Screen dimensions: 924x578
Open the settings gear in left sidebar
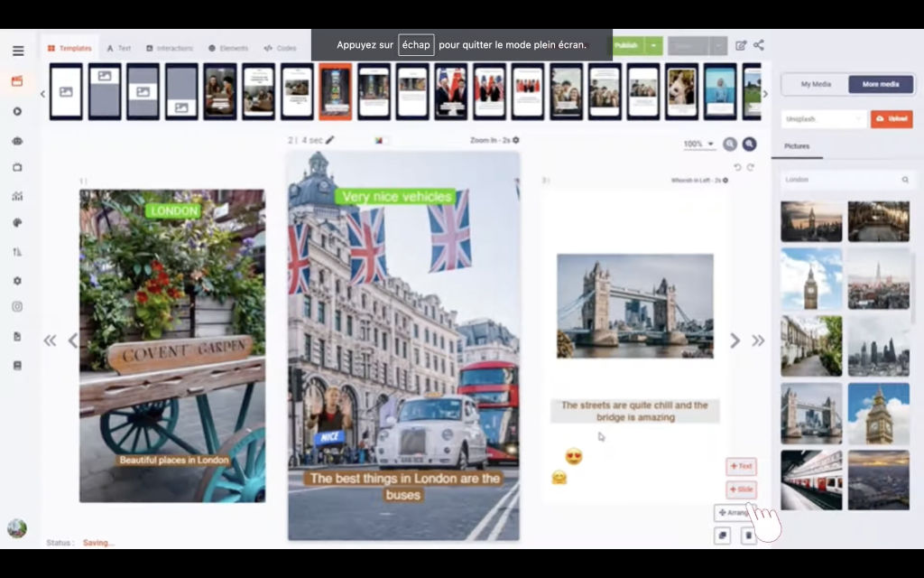[17, 281]
